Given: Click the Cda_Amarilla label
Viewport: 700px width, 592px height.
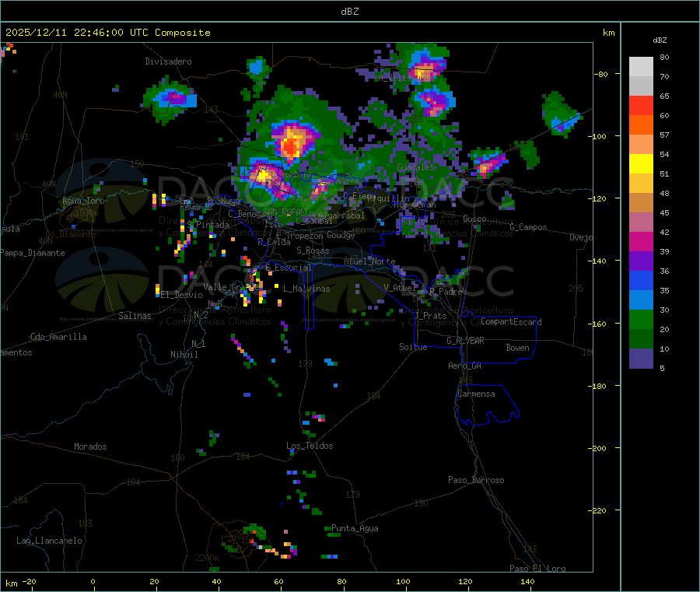Looking at the screenshot, I should 58,337.
